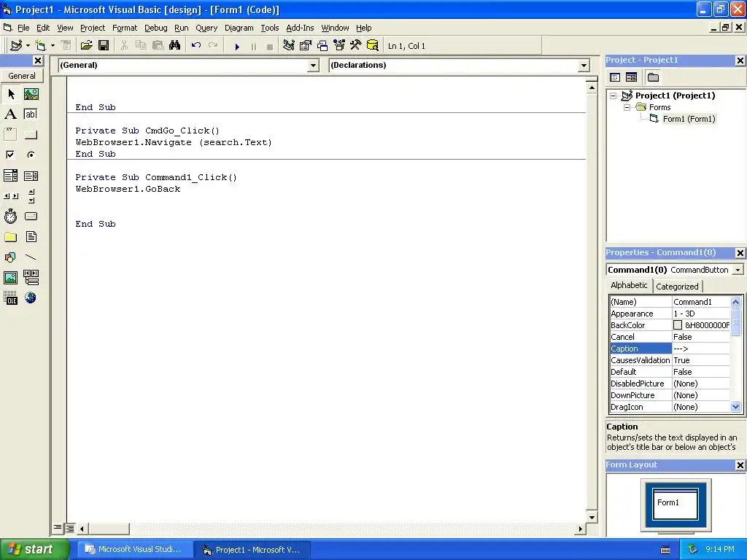
Task: Click the Open Project toolbar icon
Action: pyautogui.click(x=86, y=46)
